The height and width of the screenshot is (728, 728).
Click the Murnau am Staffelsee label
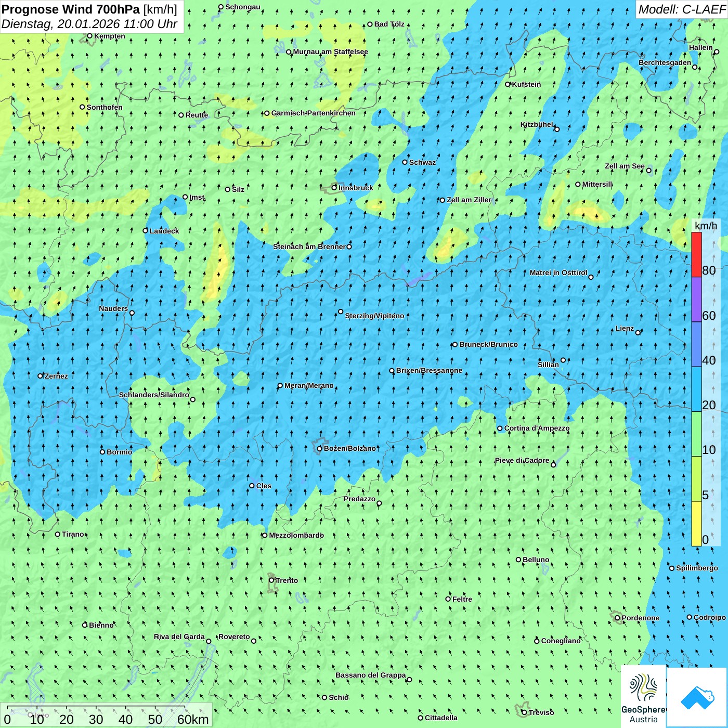[330, 51]
